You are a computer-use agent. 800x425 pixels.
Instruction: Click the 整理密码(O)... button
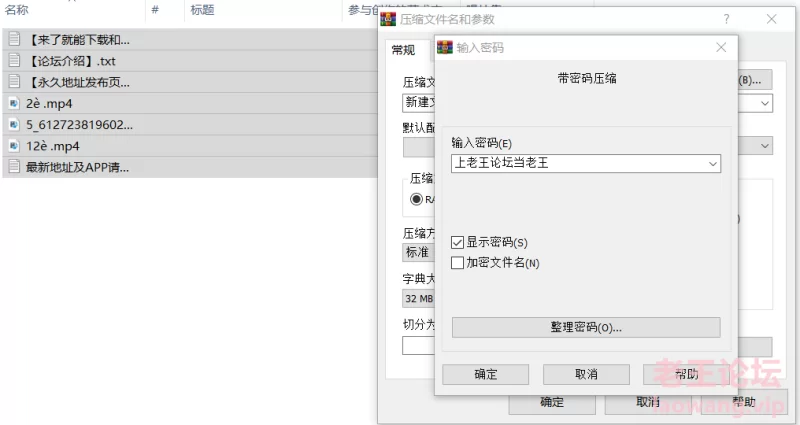(586, 328)
